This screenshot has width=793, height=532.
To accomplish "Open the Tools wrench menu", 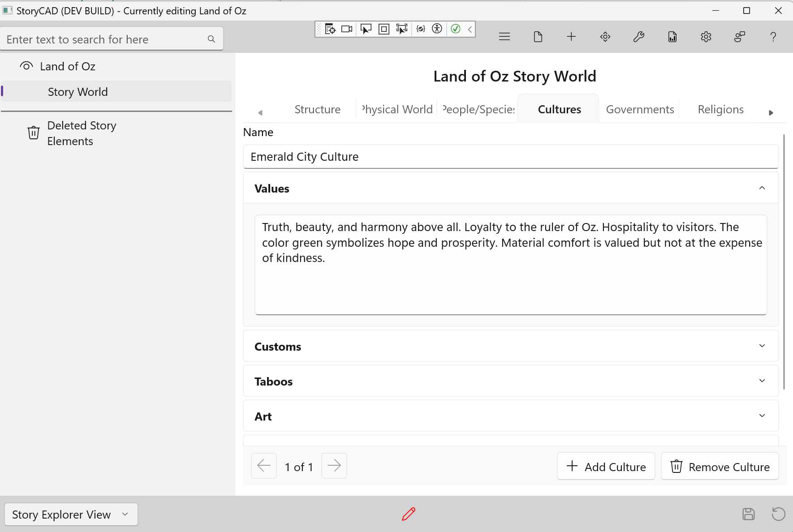I will pyautogui.click(x=638, y=37).
